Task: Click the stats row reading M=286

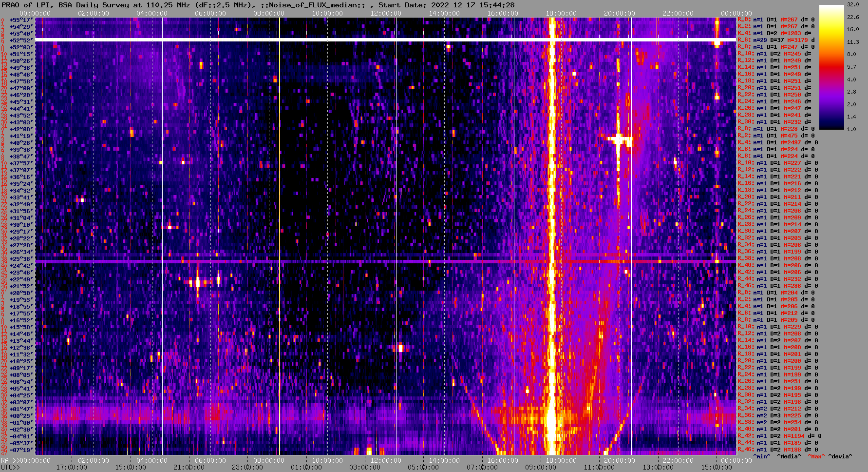Action: pyautogui.click(x=777, y=286)
